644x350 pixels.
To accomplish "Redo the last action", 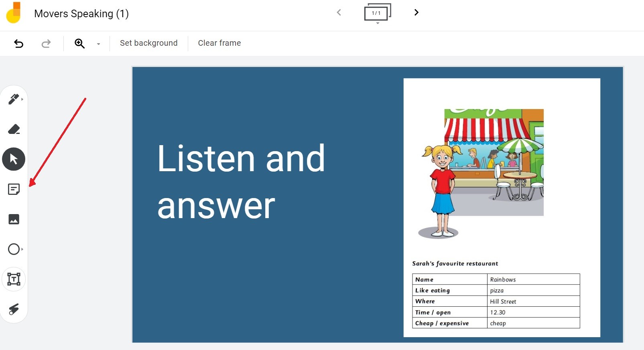I will tap(46, 43).
